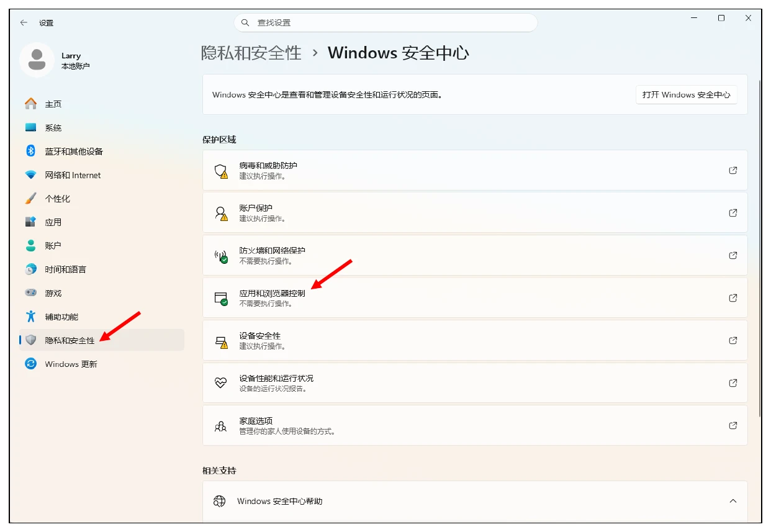Click the family options people icon
Viewport: 771px width, 532px height.
220,426
